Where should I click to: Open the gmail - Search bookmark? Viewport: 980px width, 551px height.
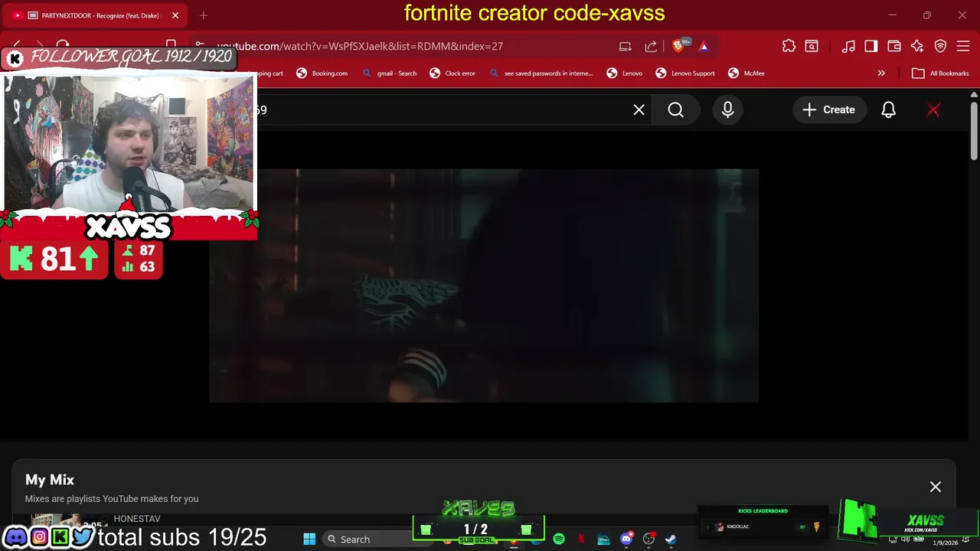point(388,73)
